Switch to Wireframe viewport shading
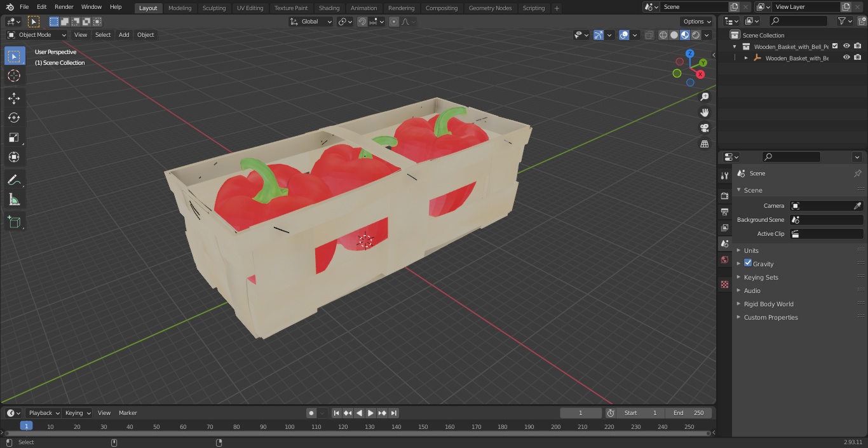 (663, 35)
